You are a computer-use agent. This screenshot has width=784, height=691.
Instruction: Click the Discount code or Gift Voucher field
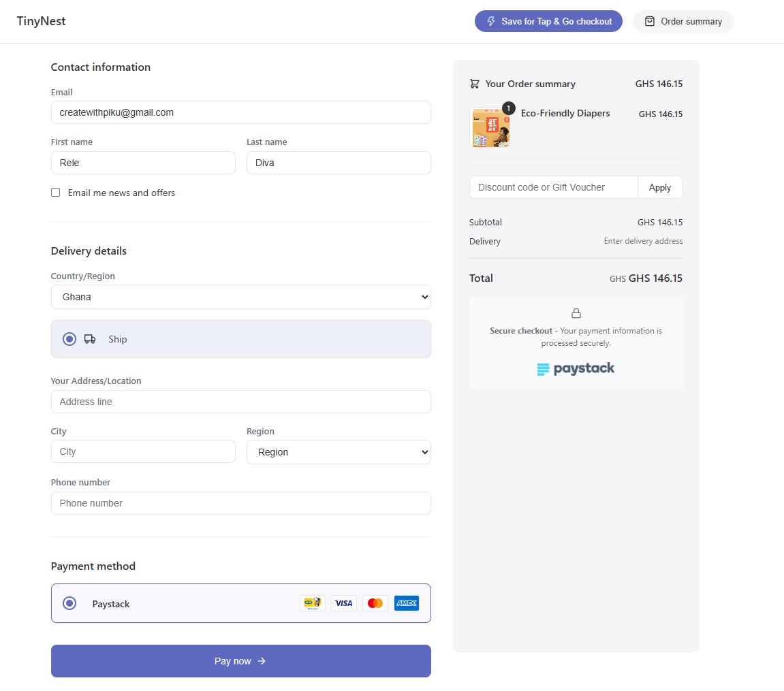[554, 187]
